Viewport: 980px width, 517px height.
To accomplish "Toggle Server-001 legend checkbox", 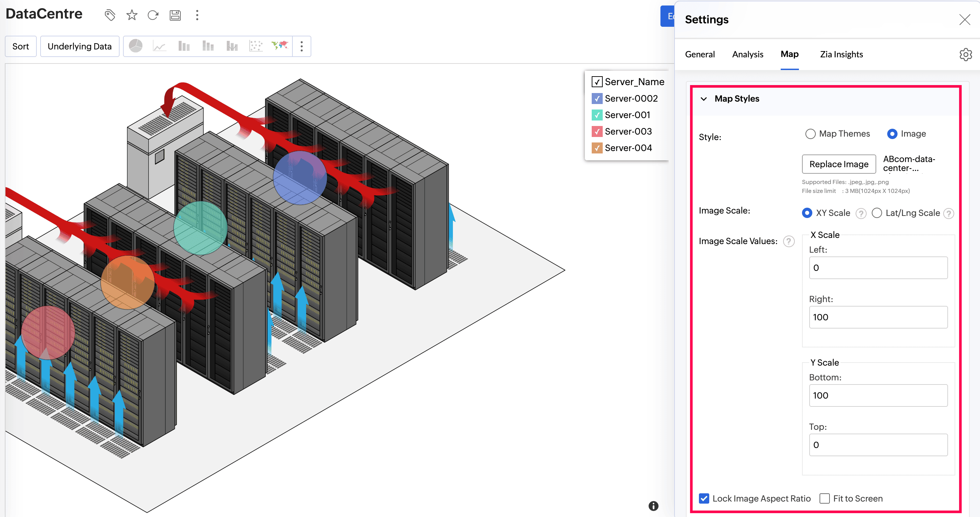I will [597, 115].
